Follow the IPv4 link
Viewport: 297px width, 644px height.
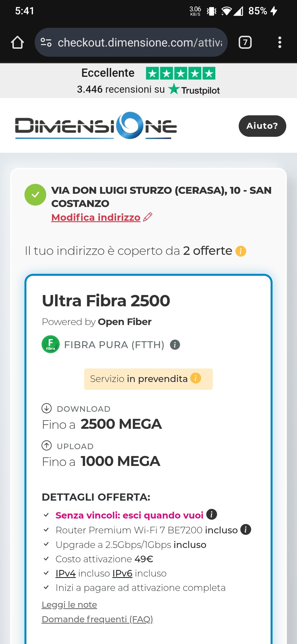pyautogui.click(x=65, y=573)
